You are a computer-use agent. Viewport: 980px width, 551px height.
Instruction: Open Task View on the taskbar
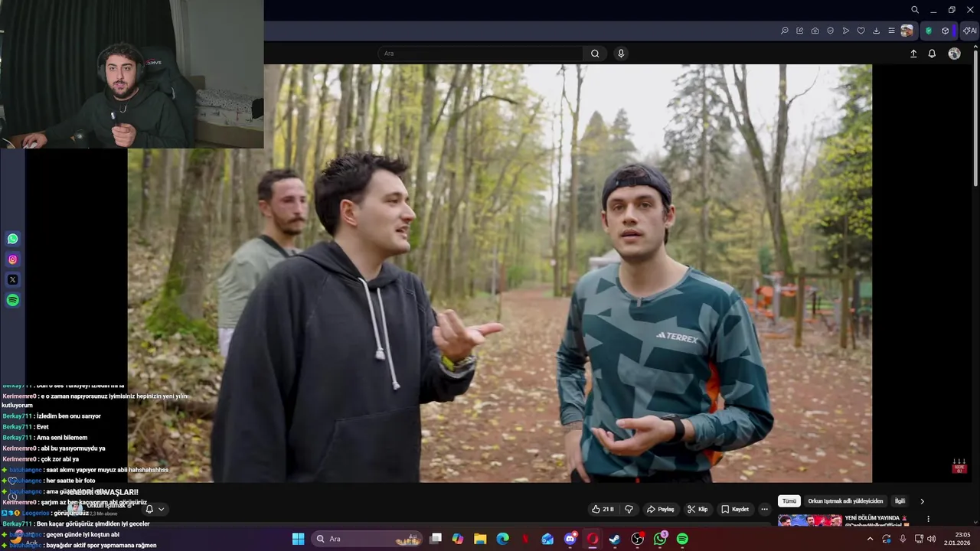pos(436,539)
